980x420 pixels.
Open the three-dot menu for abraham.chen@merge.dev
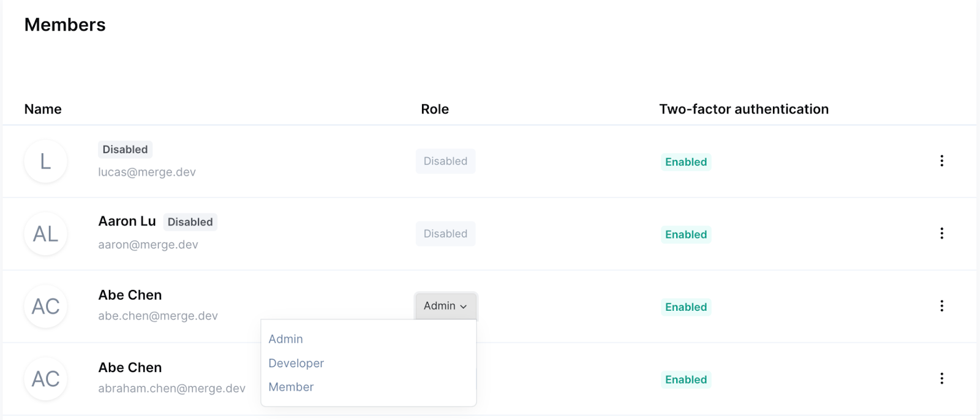(941, 378)
